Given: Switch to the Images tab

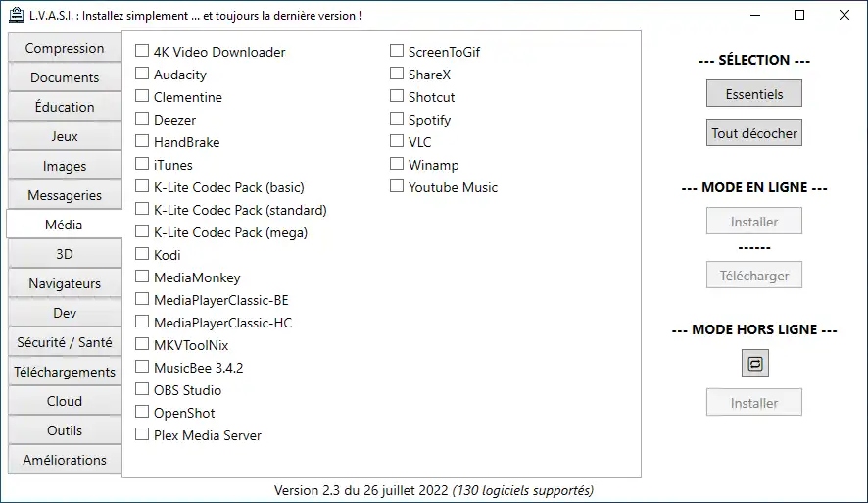Looking at the screenshot, I should [x=65, y=166].
